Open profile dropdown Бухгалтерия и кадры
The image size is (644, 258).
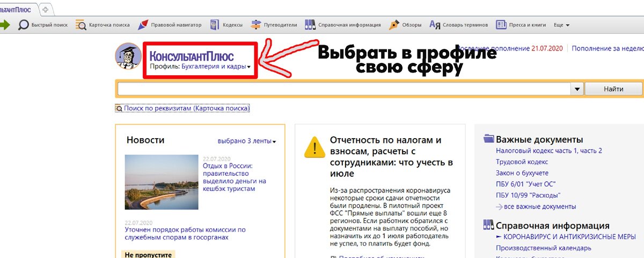pyautogui.click(x=216, y=67)
